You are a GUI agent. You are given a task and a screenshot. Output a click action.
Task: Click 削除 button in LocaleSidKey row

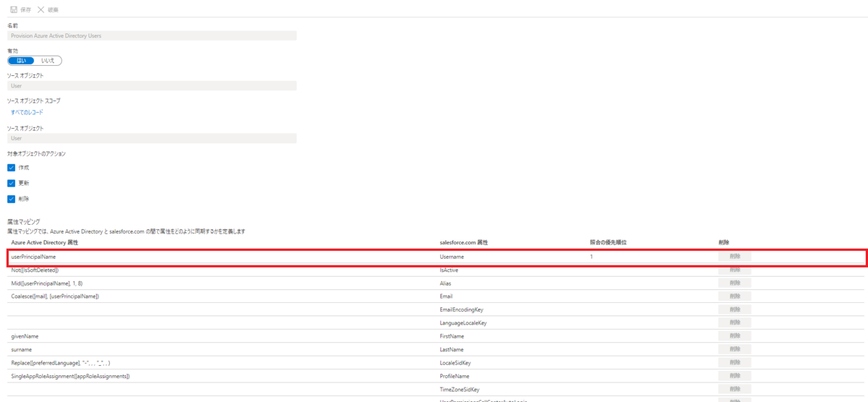click(x=735, y=362)
